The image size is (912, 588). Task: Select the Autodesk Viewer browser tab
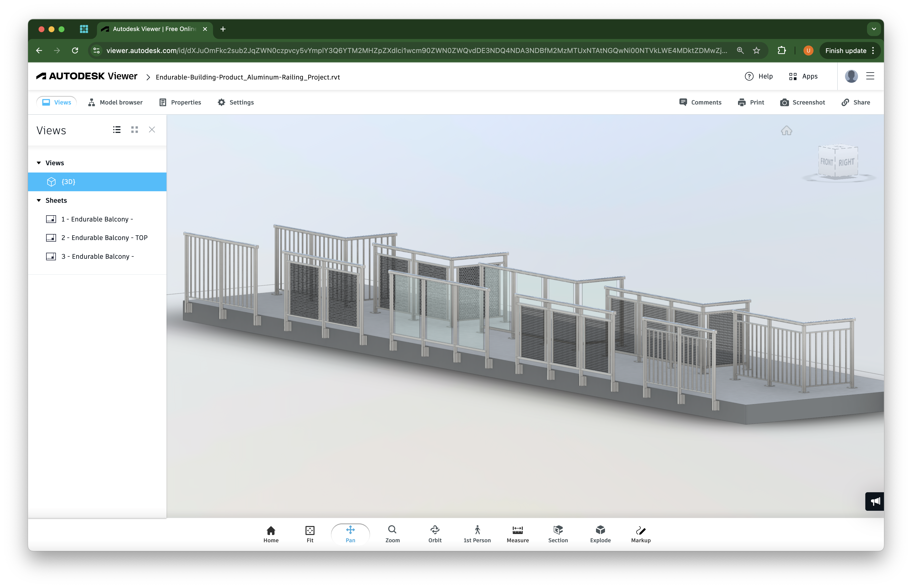coord(154,29)
